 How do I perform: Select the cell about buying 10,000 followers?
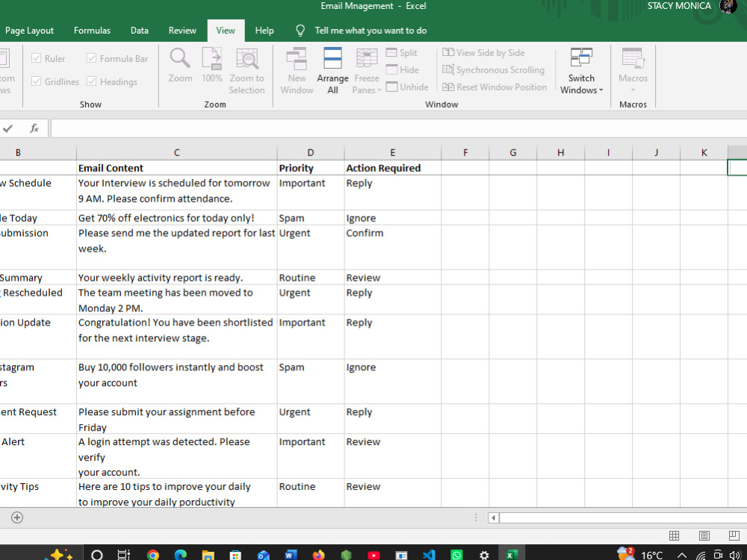[177, 382]
